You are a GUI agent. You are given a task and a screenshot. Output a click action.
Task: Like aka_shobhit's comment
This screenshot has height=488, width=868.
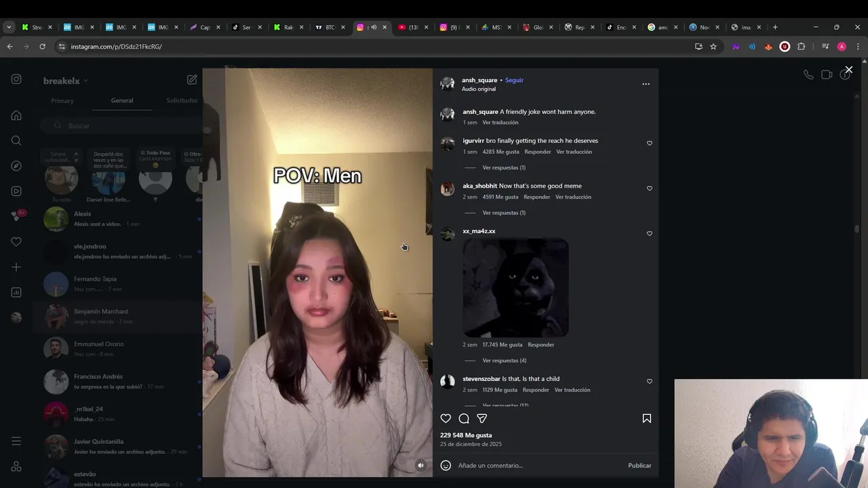coord(650,188)
